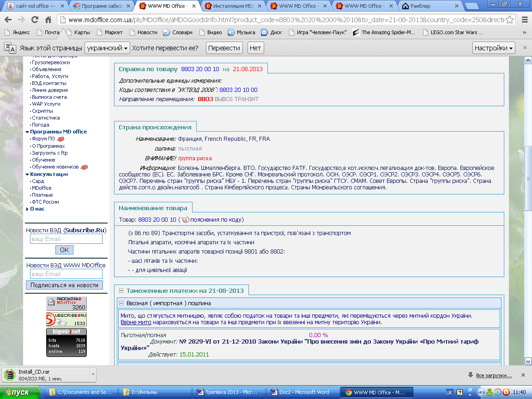Click РАССЫЛКА MDoffice 3260 counter banner

[66, 303]
